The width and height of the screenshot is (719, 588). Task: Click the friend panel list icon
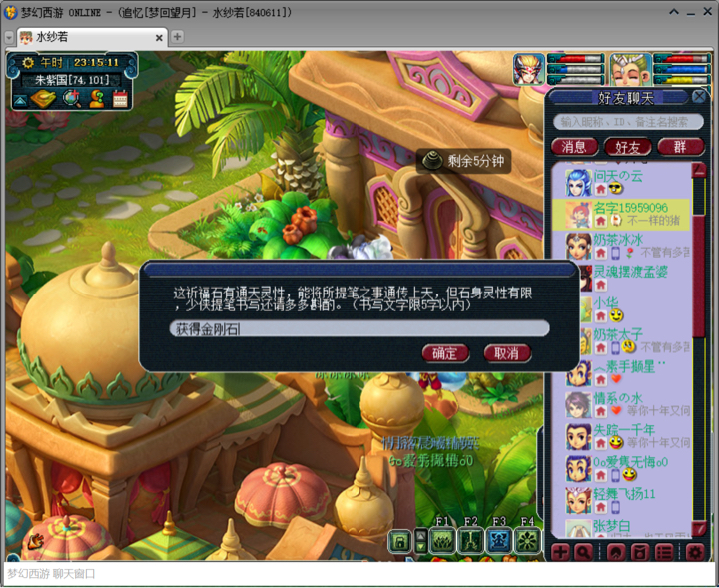(x=664, y=552)
